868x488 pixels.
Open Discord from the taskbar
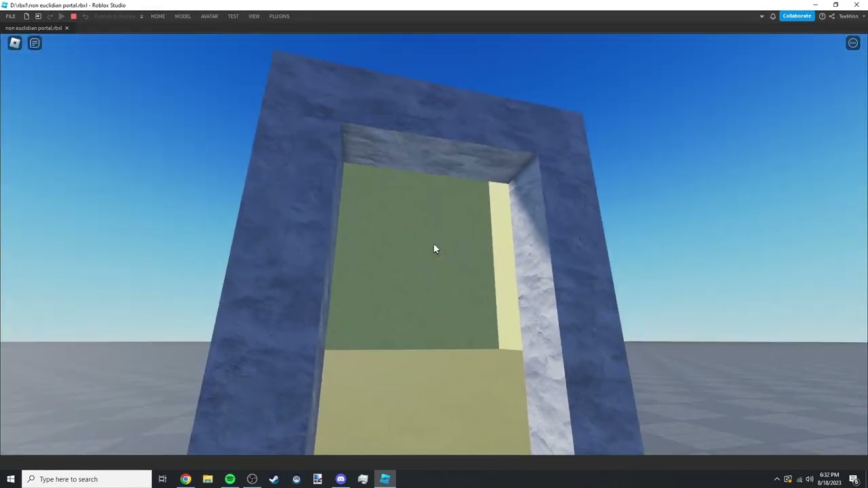pos(340,479)
